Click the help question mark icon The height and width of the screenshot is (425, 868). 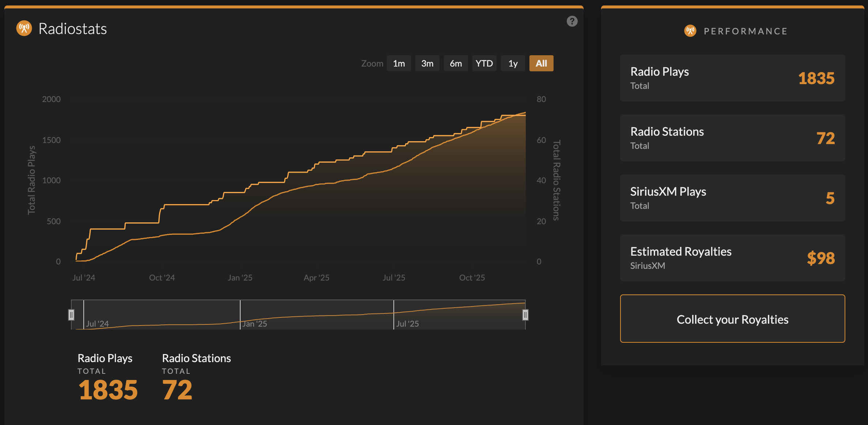[x=572, y=21]
